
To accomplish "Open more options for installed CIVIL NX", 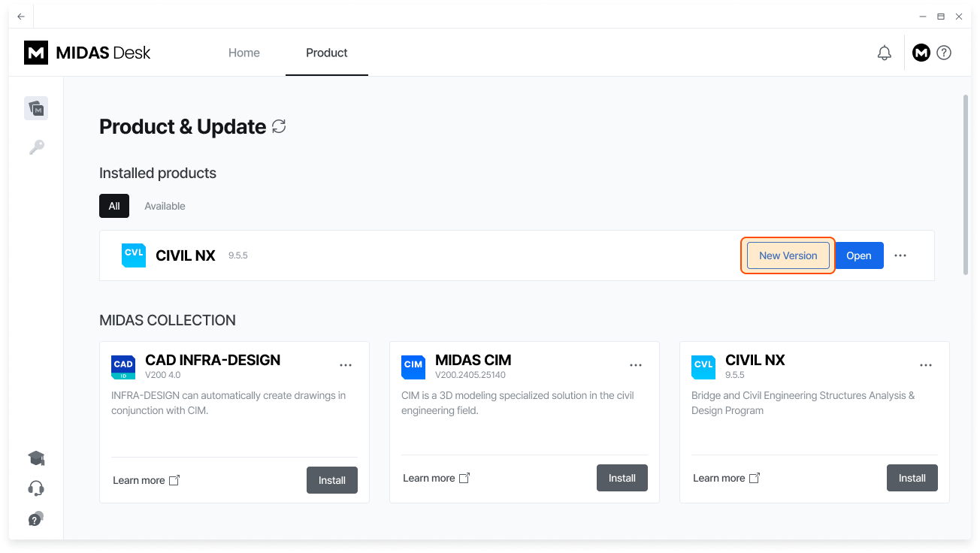I will (x=900, y=255).
